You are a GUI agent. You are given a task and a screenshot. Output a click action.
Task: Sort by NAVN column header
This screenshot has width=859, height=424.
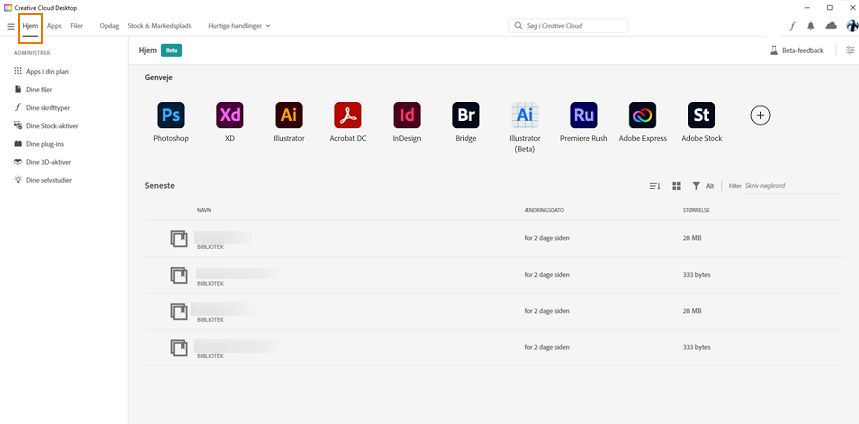(x=204, y=210)
